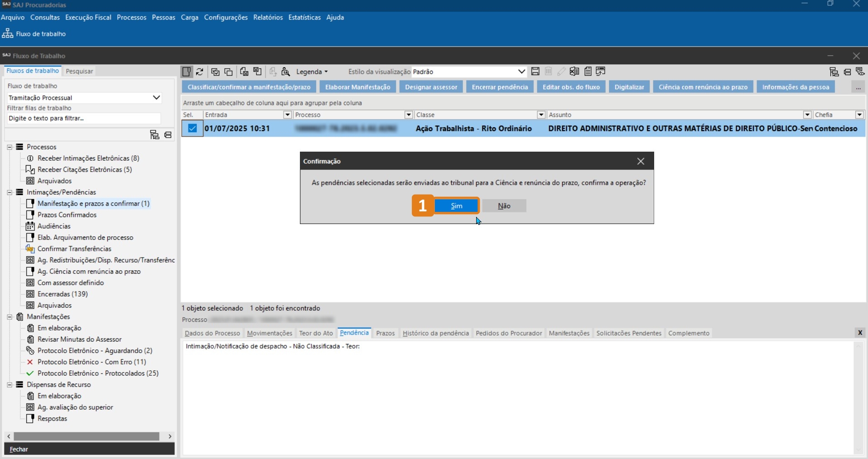
Task: Open the Legenda dropdown
Action: click(x=312, y=72)
